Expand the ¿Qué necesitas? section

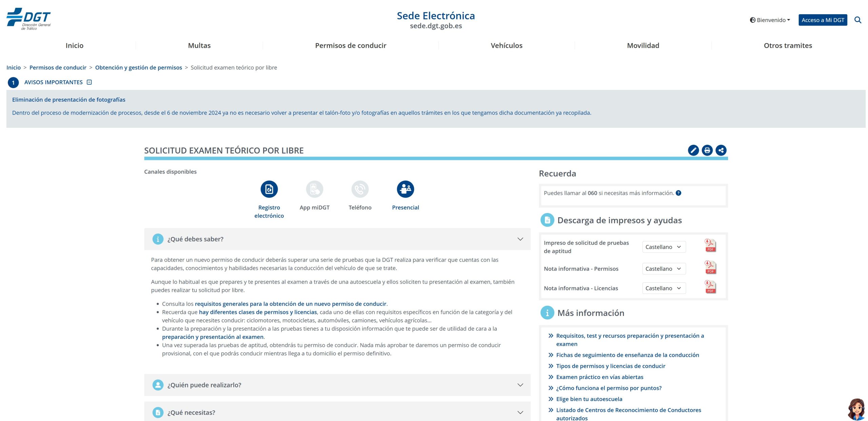coord(520,413)
